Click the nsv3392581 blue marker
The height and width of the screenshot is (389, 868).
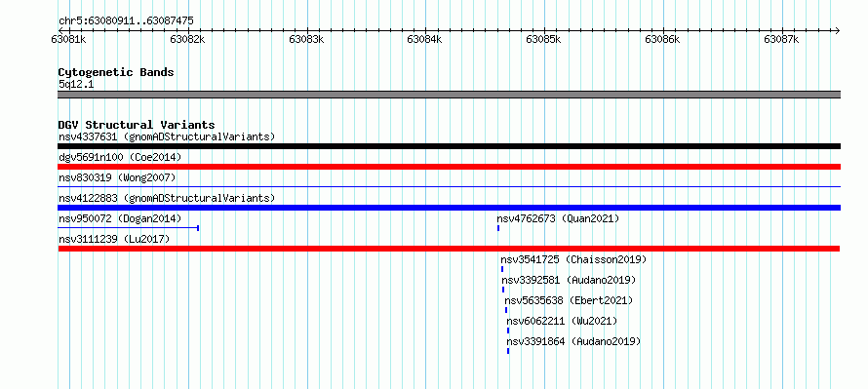coord(503,290)
